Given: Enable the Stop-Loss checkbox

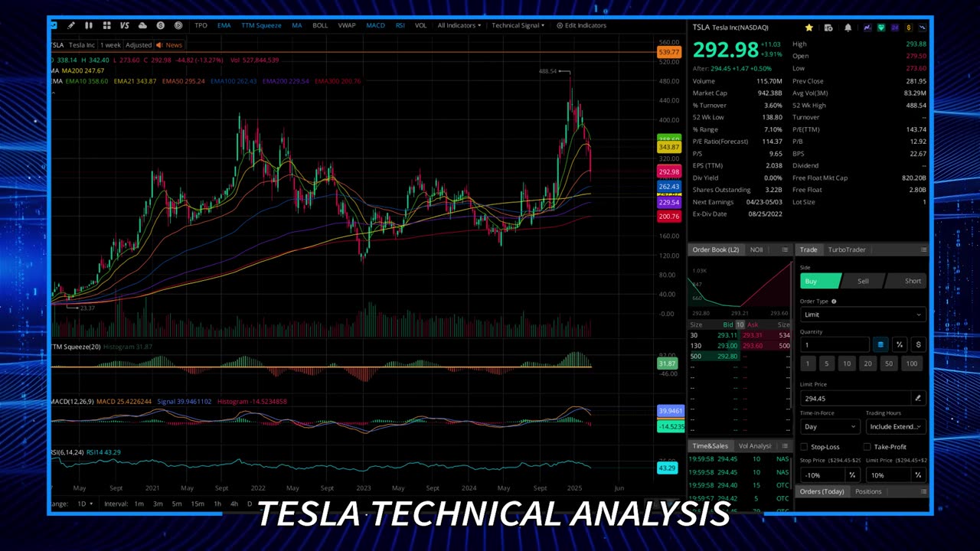Looking at the screenshot, I should pyautogui.click(x=804, y=446).
